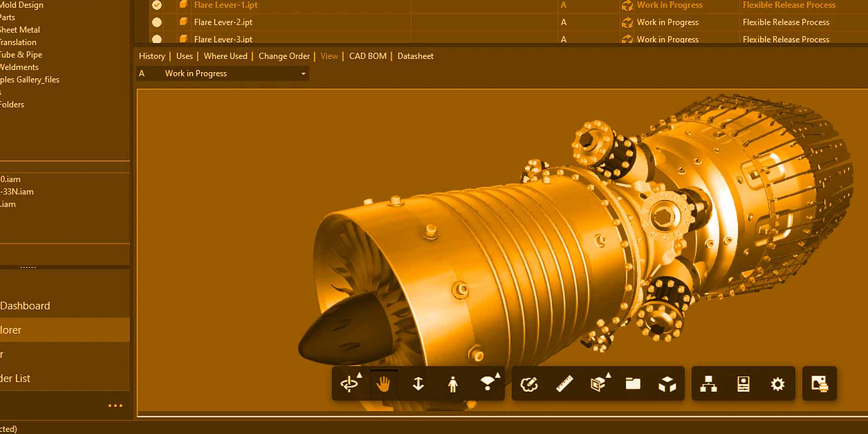
Task: Click the Explode model cube icon
Action: tap(667, 384)
